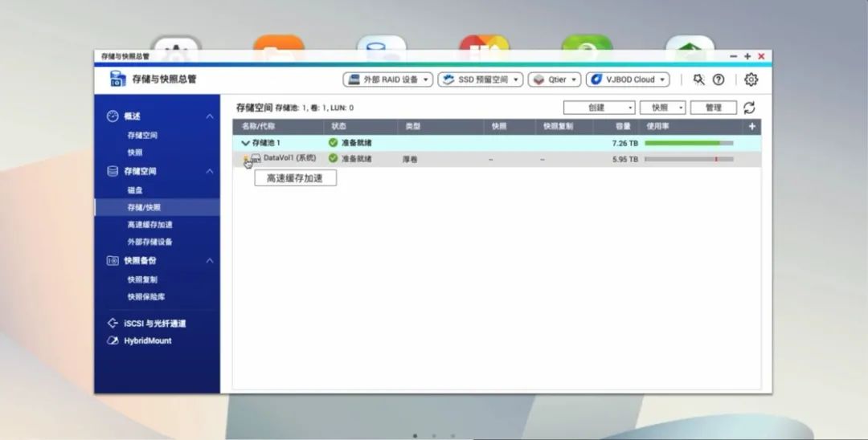Collapse 快照备份 section chevron
Screen dimensions: 868x440
(x=210, y=260)
